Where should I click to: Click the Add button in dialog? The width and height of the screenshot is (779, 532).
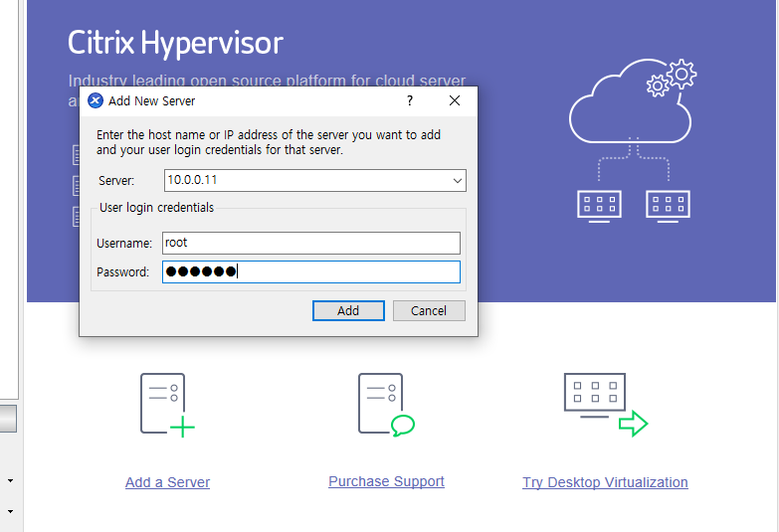pos(348,310)
